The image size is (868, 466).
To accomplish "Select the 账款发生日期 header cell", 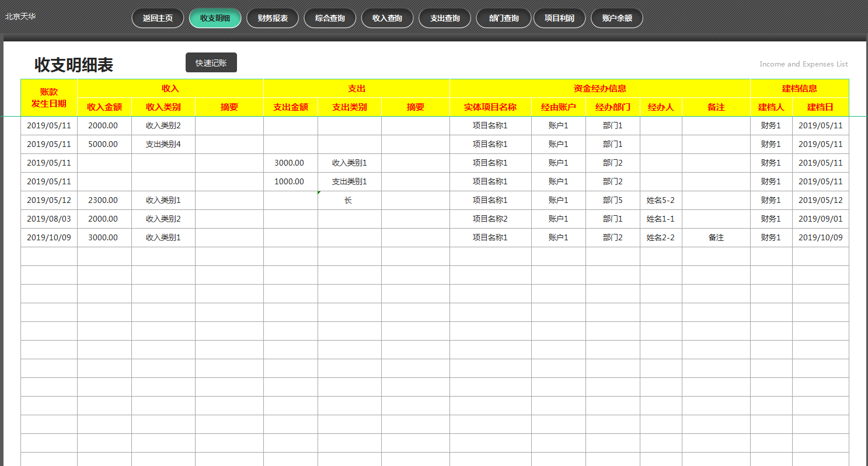I will [x=49, y=98].
